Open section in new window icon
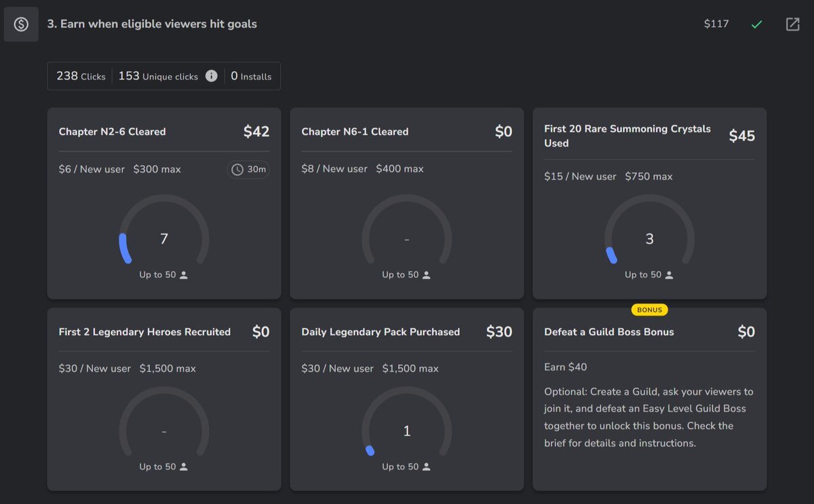 click(792, 24)
